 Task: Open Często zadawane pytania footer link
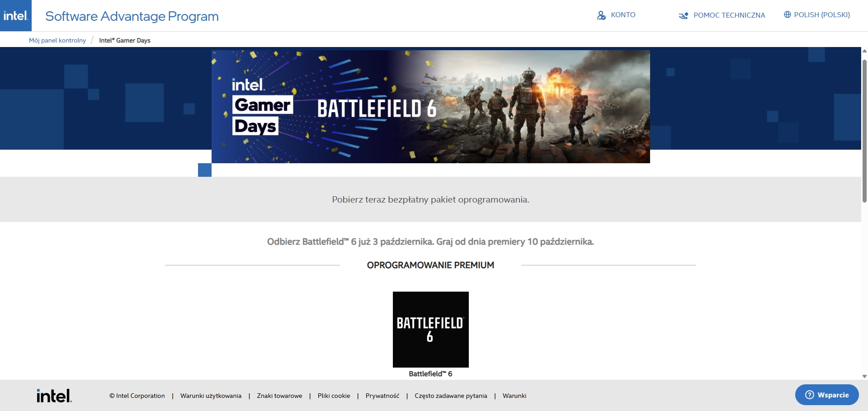(x=451, y=396)
